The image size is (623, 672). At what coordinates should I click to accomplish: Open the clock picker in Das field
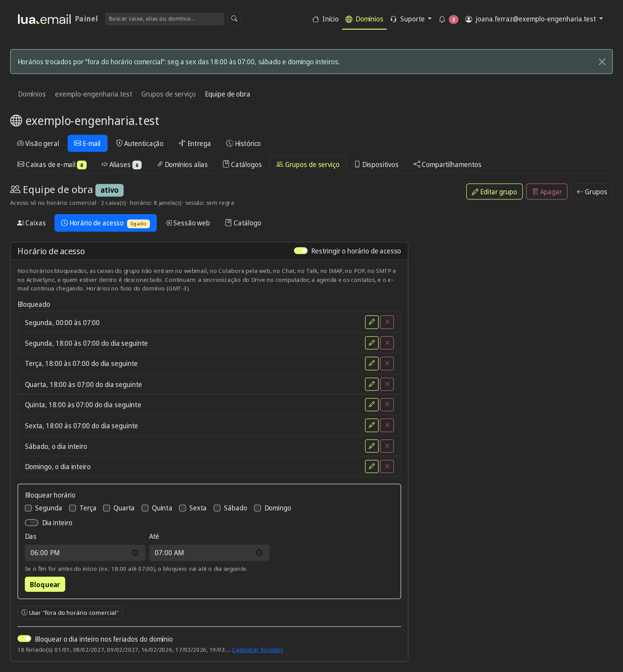(135, 553)
